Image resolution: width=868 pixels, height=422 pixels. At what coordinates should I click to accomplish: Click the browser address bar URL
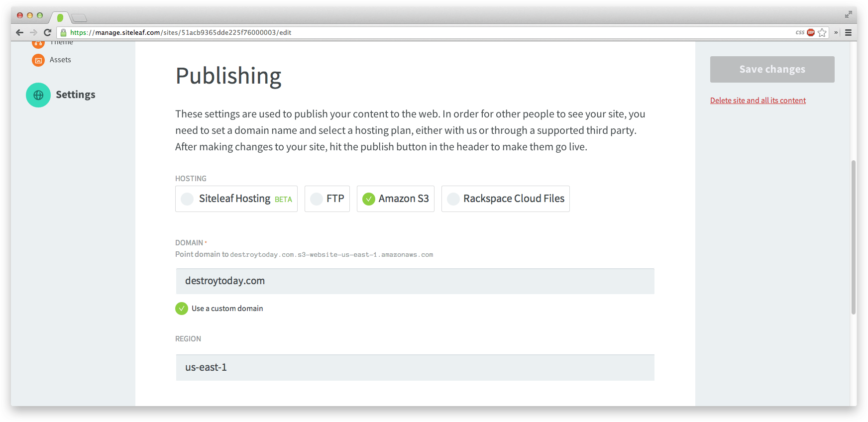click(x=181, y=32)
